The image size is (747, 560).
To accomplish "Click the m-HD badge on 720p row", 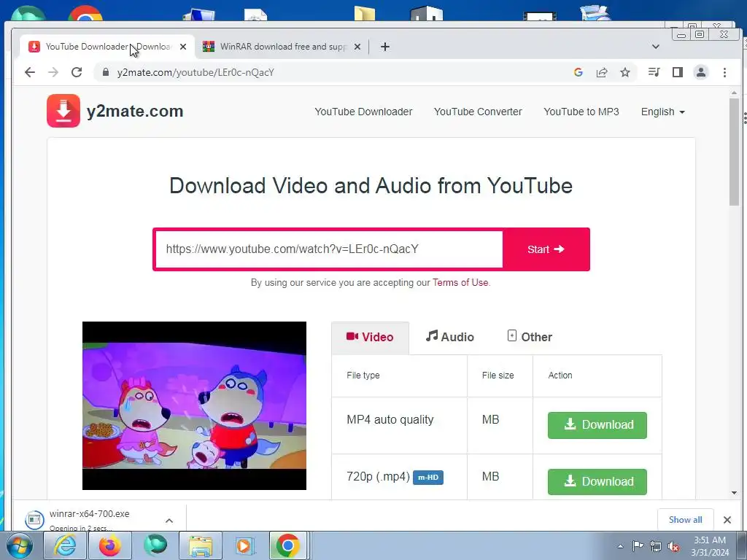I will [427, 477].
